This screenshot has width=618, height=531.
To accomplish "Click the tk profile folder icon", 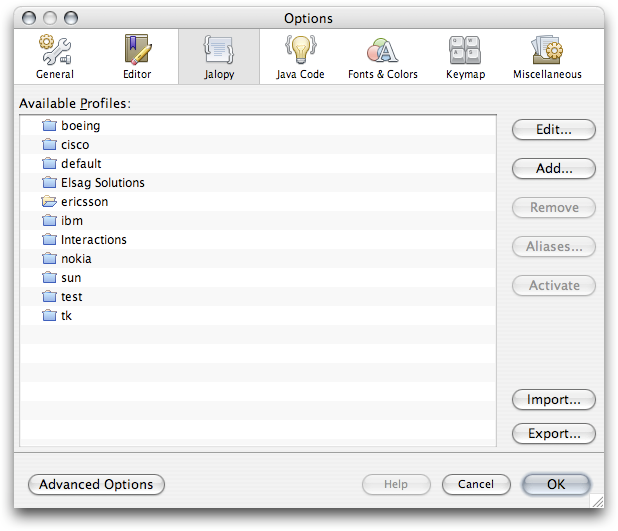I will pos(49,315).
